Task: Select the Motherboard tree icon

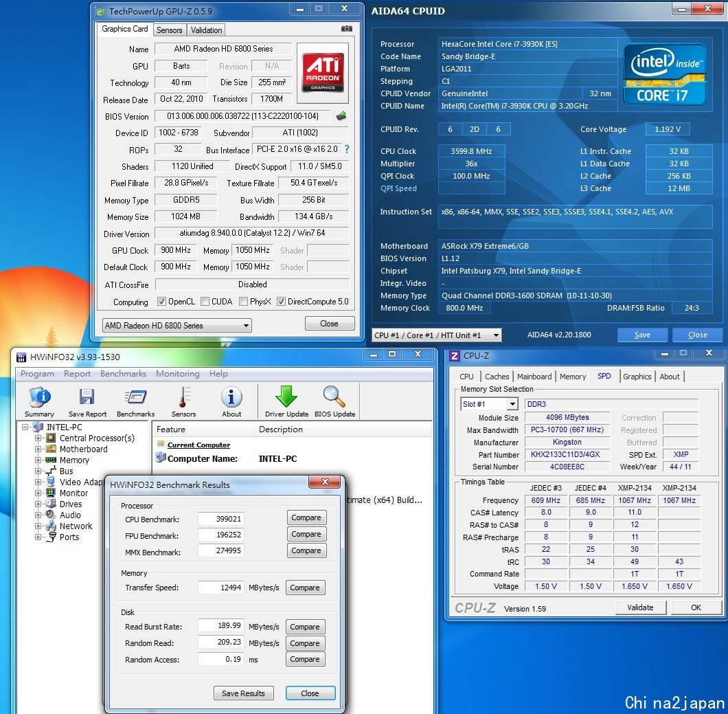Action: pos(51,449)
